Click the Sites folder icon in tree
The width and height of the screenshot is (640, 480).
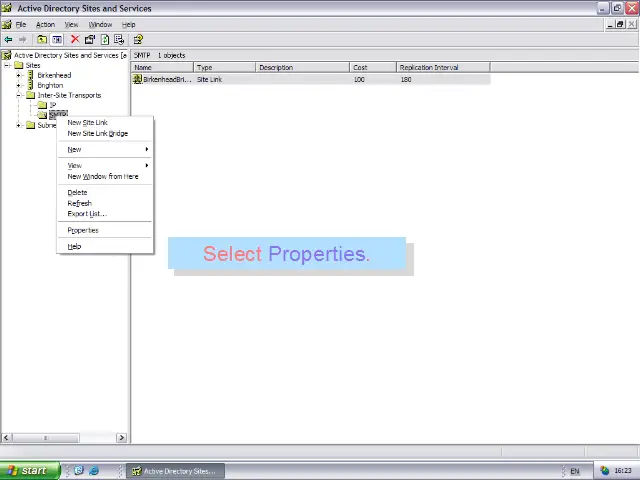[x=19, y=65]
